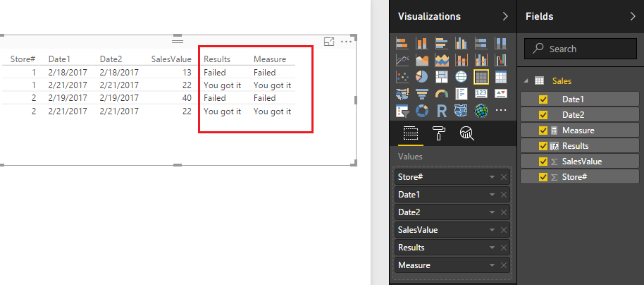Screen dimensions: 644x285
Task: Select line and clustered column chart
Action: pyautogui.click(x=481, y=60)
